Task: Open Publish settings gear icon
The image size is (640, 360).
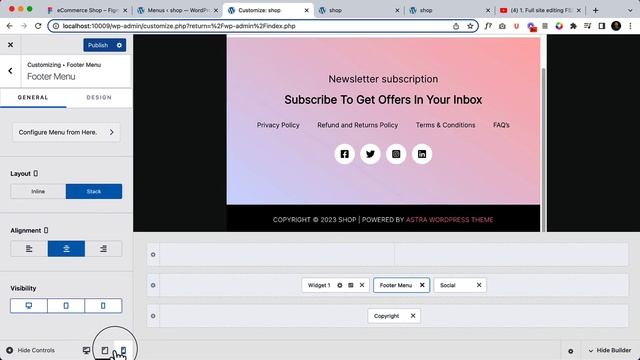Action: click(x=119, y=45)
